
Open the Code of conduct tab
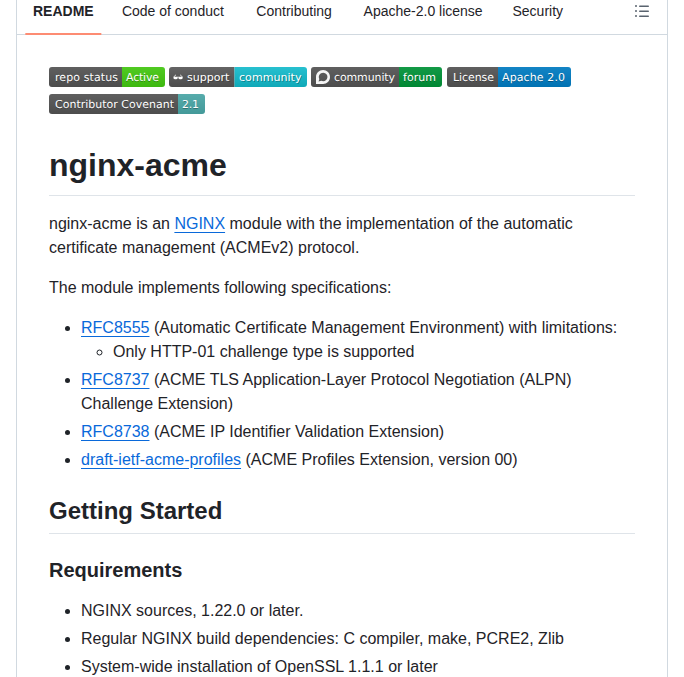(x=173, y=11)
